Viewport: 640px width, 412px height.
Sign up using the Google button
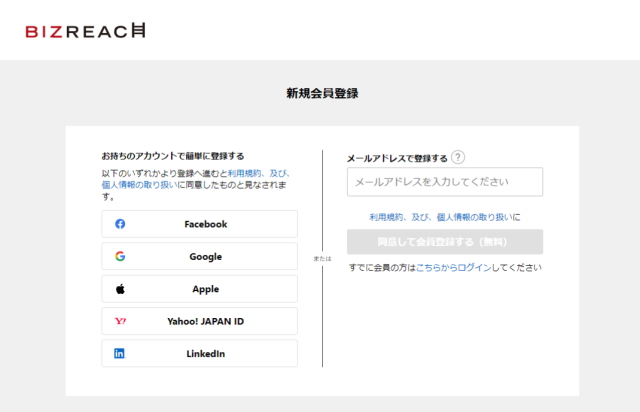click(x=200, y=256)
